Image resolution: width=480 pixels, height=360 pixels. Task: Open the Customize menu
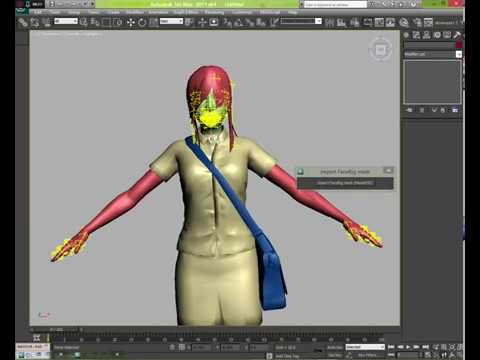(x=242, y=12)
